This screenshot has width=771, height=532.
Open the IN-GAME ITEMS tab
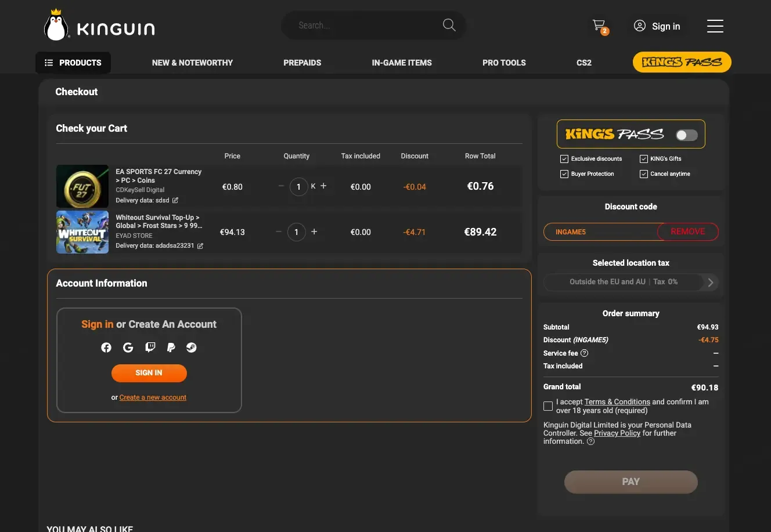pyautogui.click(x=402, y=63)
